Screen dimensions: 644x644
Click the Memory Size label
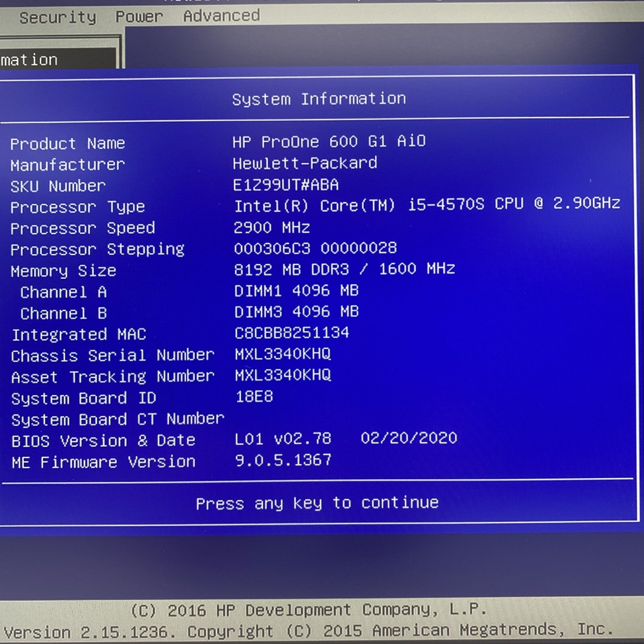(x=63, y=271)
